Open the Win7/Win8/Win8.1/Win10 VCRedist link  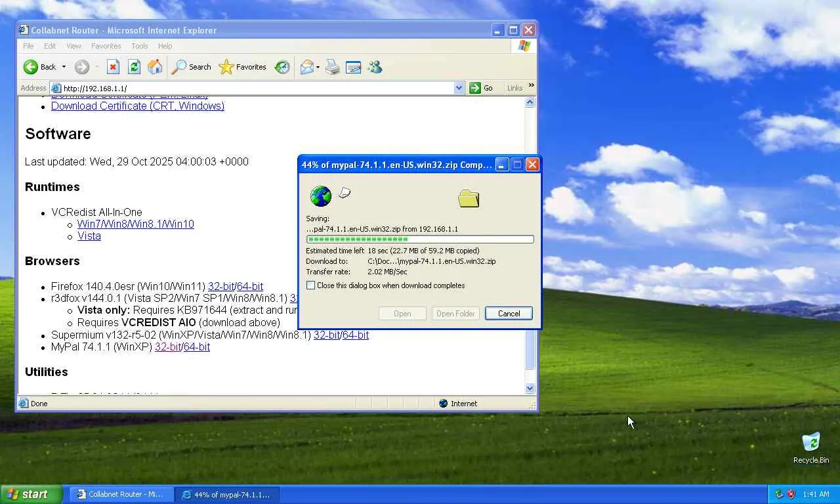point(136,224)
